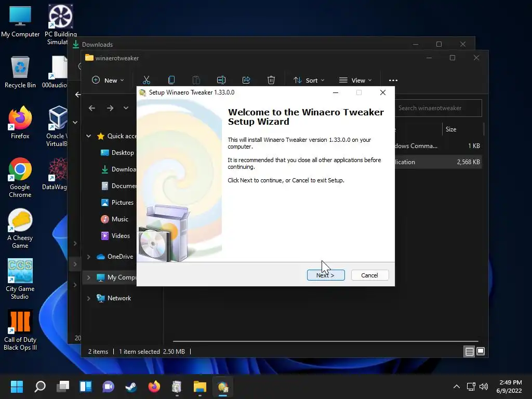
Task: Open File Explorer from the taskbar
Action: pyautogui.click(x=200, y=387)
